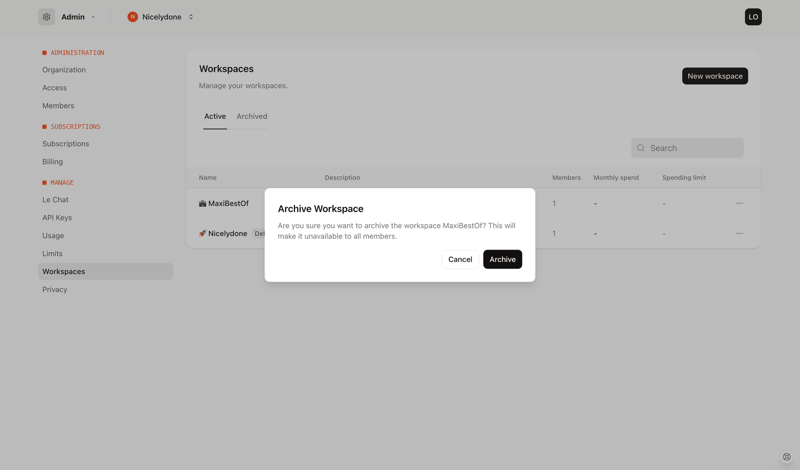Click the Admin settings gear icon
The height and width of the screenshot is (470, 800).
(46, 17)
